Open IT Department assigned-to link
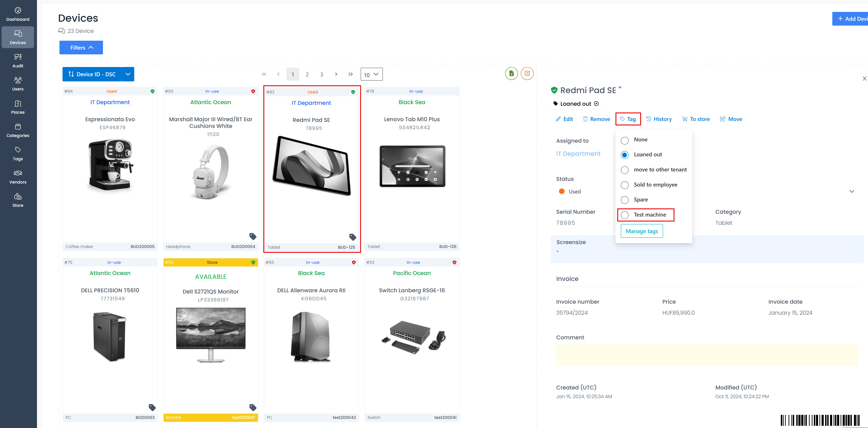 578,154
